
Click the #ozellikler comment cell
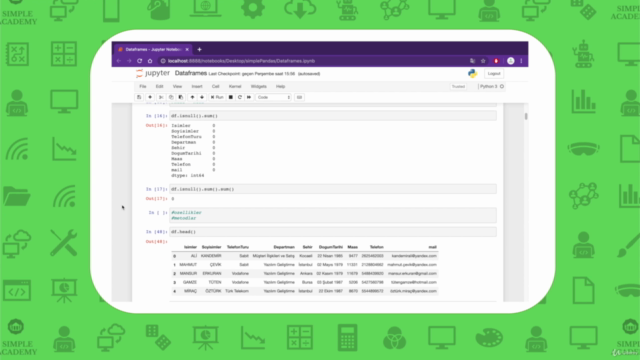(333, 215)
